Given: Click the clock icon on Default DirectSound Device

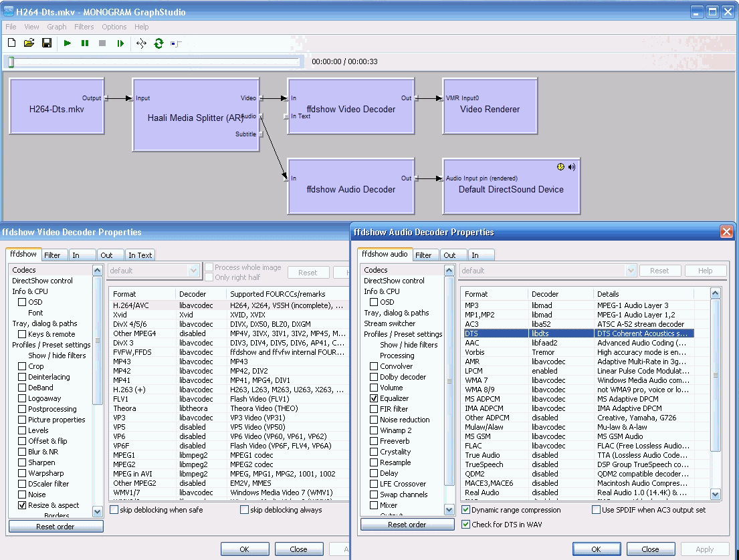Looking at the screenshot, I should (x=560, y=166).
